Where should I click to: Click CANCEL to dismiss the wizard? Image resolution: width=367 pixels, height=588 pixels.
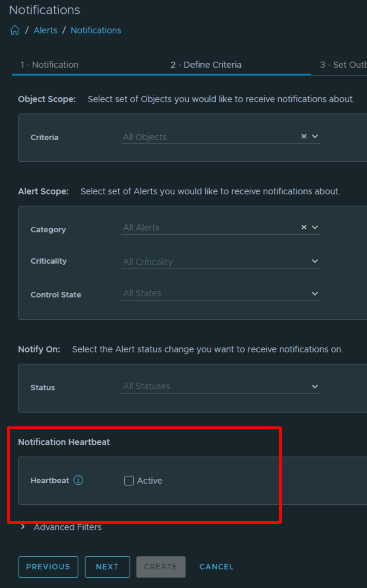point(216,567)
